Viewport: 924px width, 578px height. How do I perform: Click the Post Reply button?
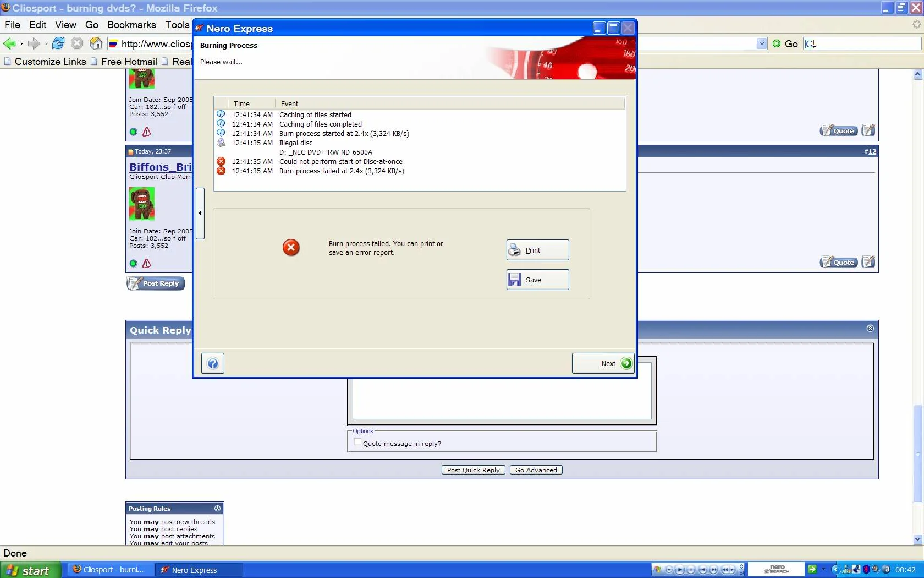click(156, 283)
